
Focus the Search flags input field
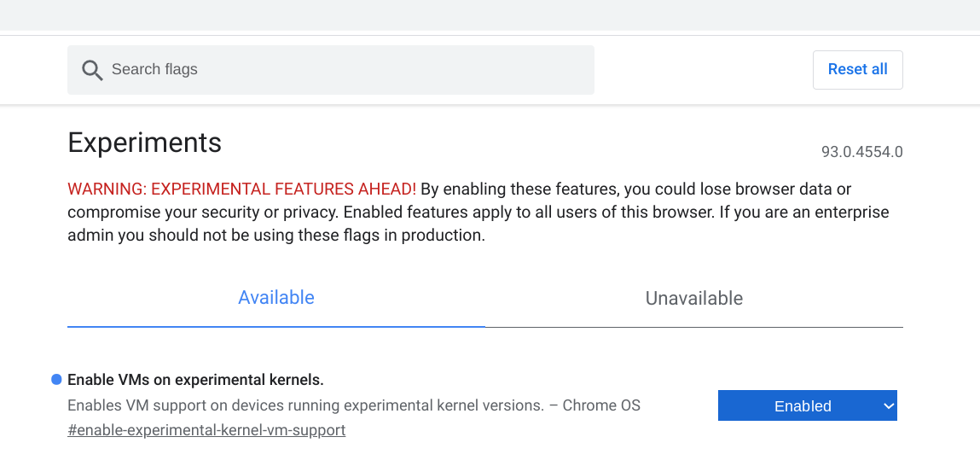tap(341, 70)
